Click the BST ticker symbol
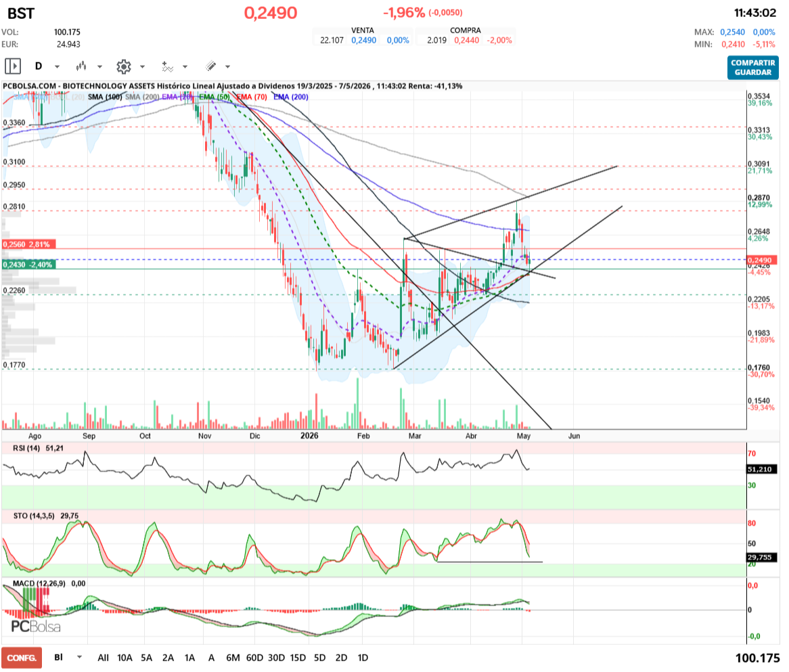 coord(20,13)
